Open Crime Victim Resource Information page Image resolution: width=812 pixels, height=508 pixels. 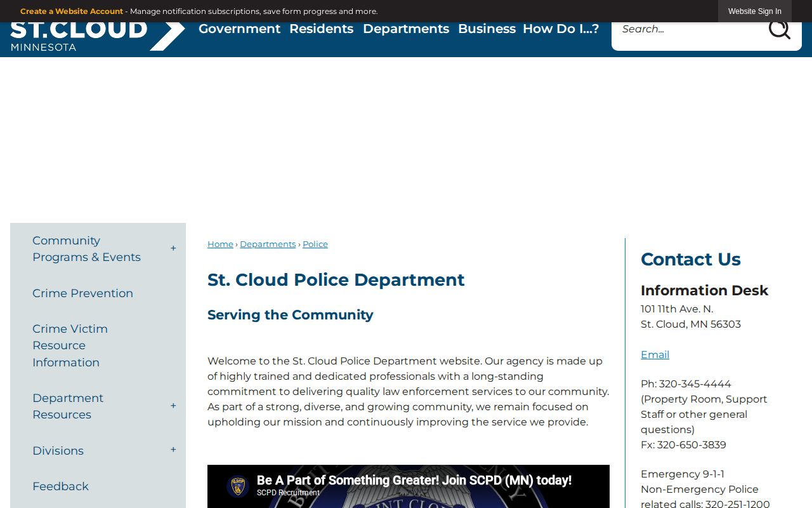click(70, 345)
